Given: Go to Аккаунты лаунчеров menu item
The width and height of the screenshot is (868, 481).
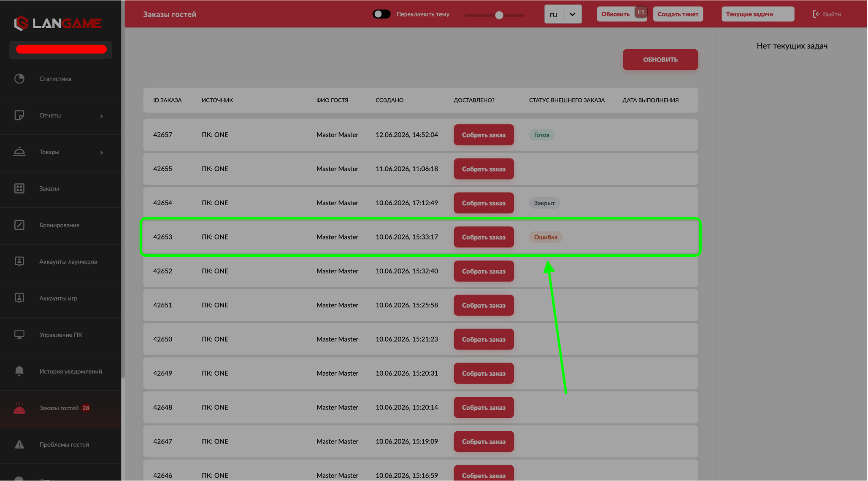Looking at the screenshot, I should coord(68,262).
